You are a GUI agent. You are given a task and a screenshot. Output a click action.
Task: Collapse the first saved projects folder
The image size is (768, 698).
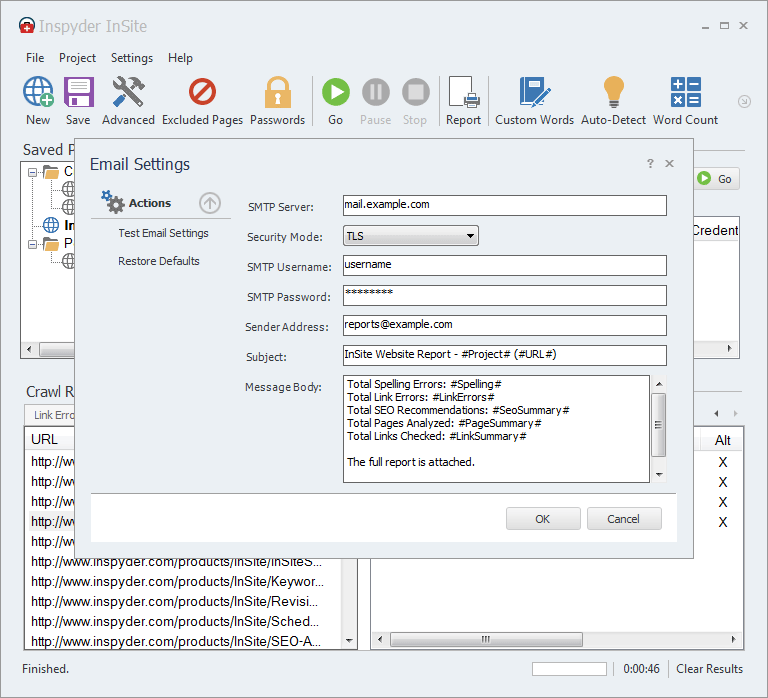pos(32,172)
